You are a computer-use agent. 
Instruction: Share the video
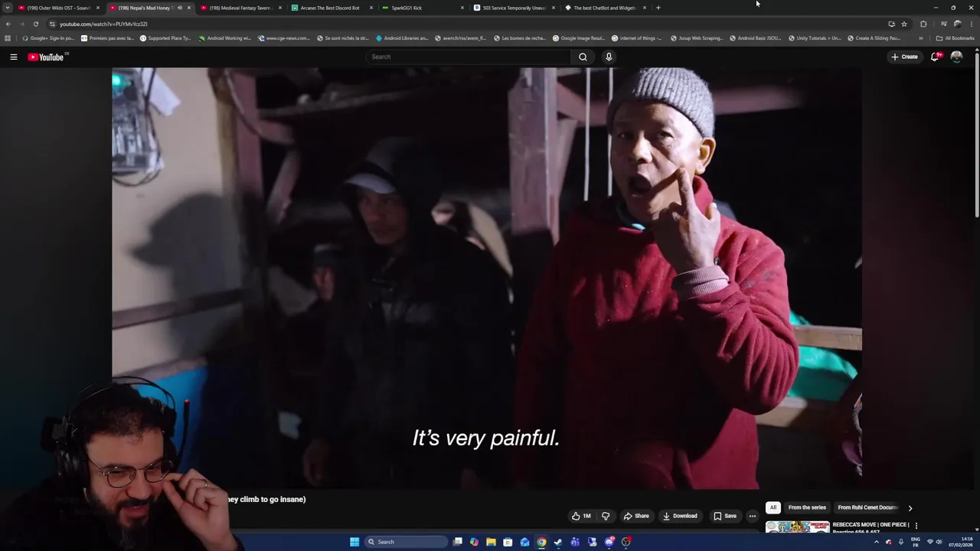coord(636,516)
